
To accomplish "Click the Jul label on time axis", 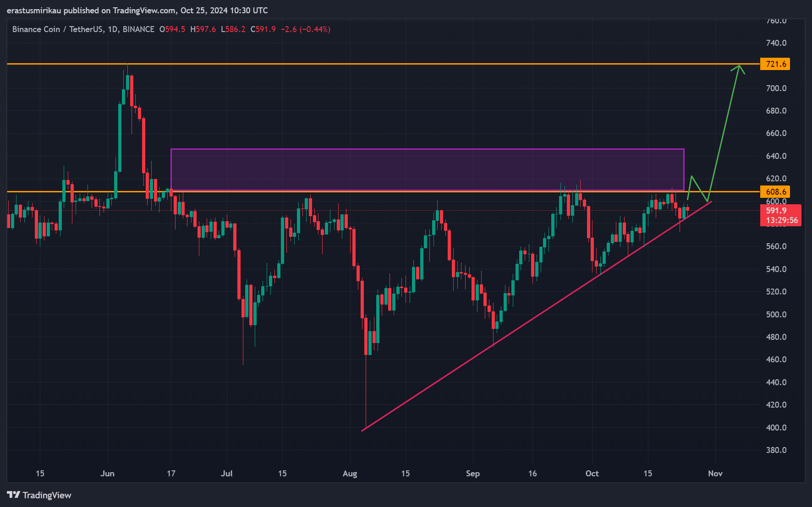I will click(x=226, y=473).
